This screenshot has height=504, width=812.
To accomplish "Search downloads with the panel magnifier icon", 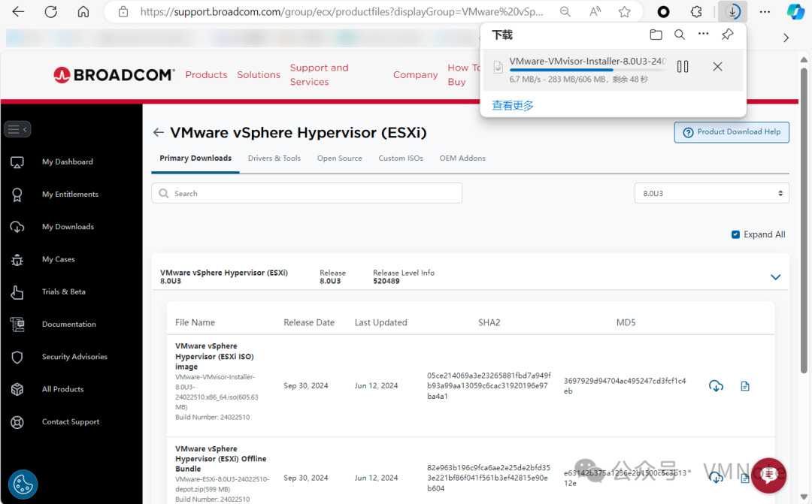I will tap(680, 35).
